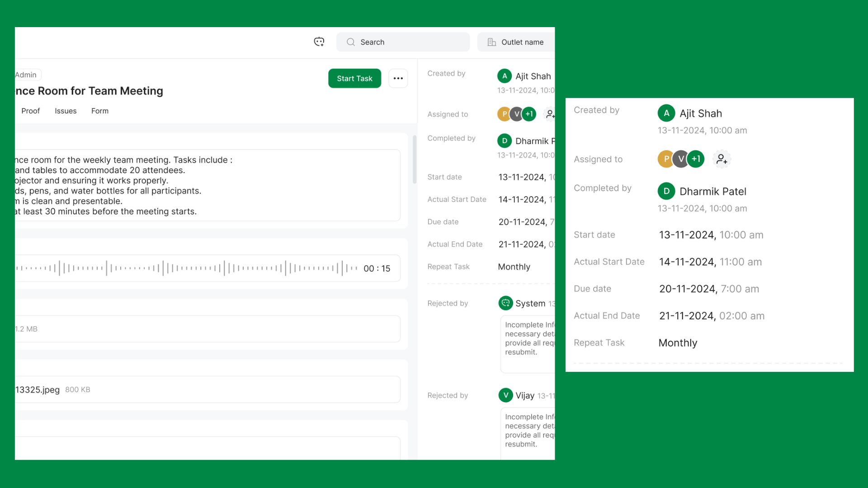Screen dimensions: 868x488
Task: Click the System bot avatar under Rejected by
Action: pos(505,303)
